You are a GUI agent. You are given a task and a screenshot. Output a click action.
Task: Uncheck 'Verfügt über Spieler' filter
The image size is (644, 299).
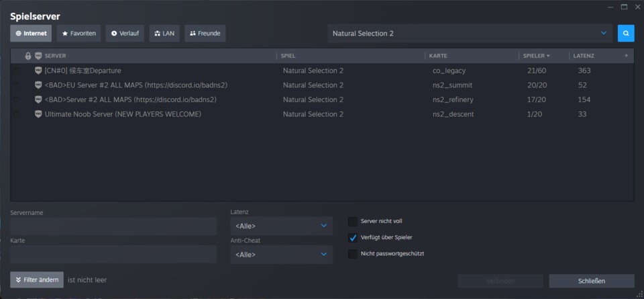point(353,237)
